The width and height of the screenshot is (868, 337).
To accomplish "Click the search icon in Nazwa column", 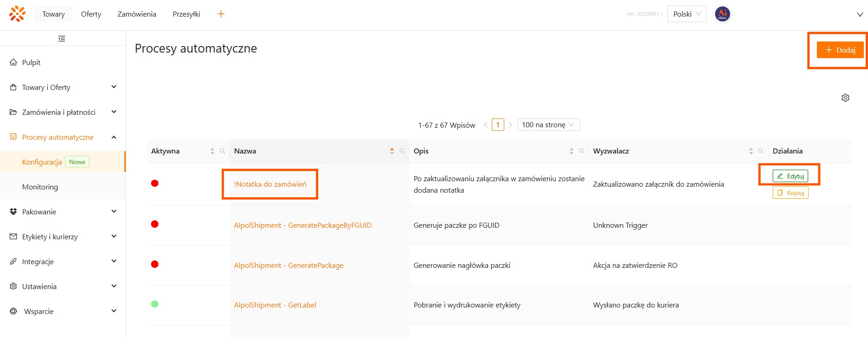I will click(x=402, y=151).
